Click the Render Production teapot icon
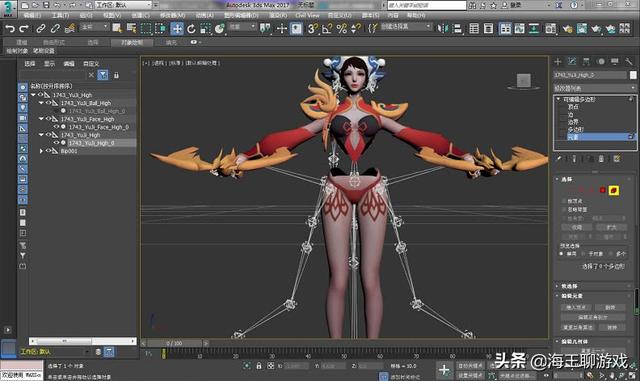The width and height of the screenshot is (640, 381). pos(596,29)
